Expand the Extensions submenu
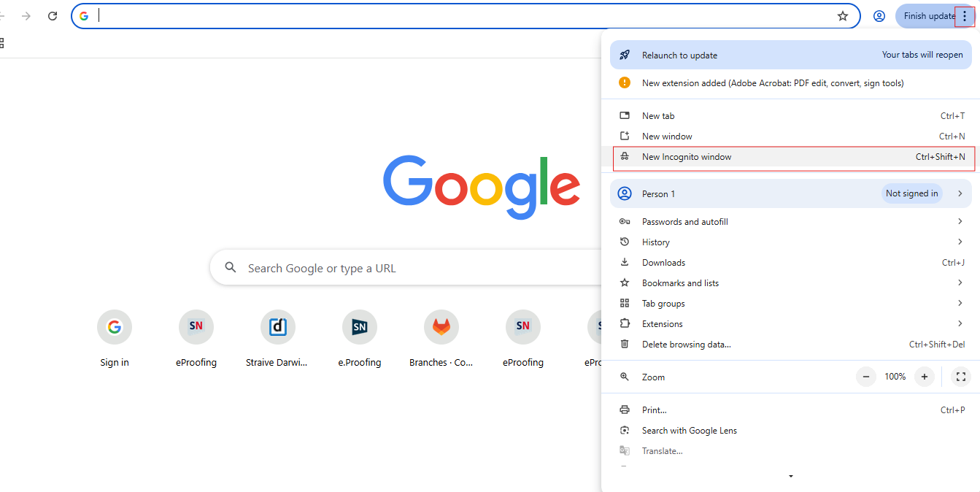 click(x=791, y=324)
